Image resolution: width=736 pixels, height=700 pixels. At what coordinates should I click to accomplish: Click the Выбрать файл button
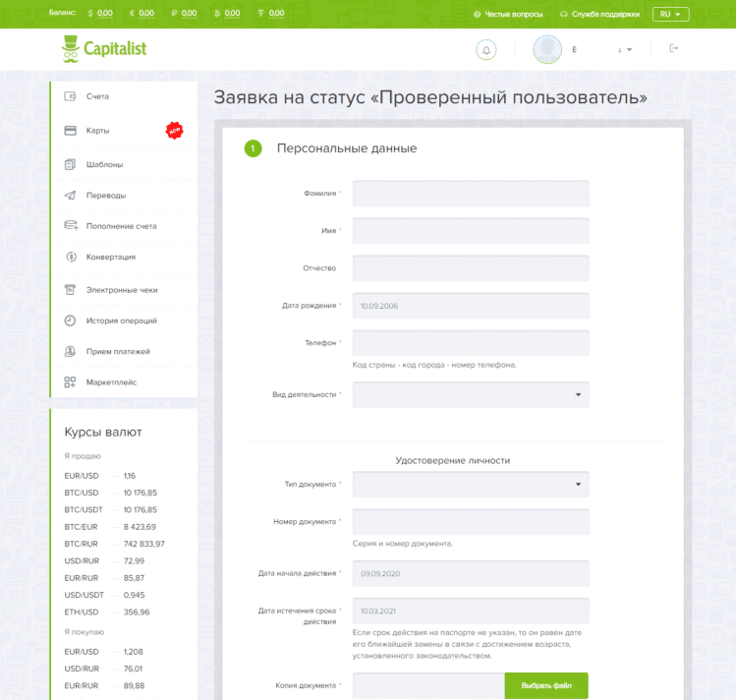[545, 684]
